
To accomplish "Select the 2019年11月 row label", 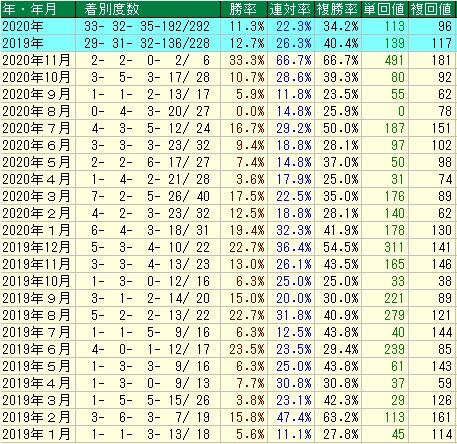I will [x=36, y=264].
